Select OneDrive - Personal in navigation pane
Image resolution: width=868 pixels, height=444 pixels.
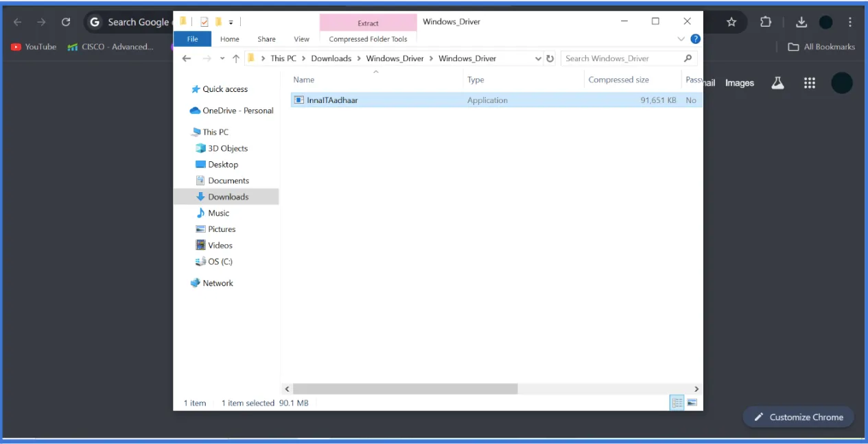click(232, 110)
